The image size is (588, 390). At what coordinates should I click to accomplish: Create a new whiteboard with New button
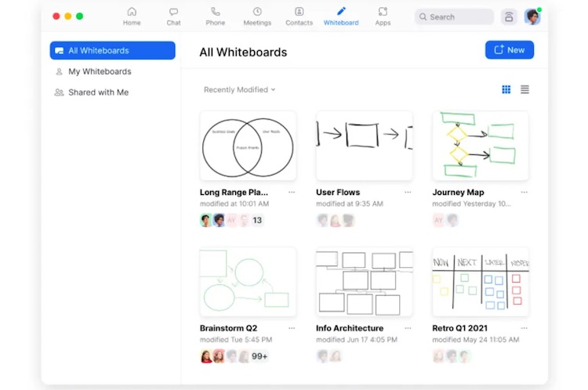(509, 50)
